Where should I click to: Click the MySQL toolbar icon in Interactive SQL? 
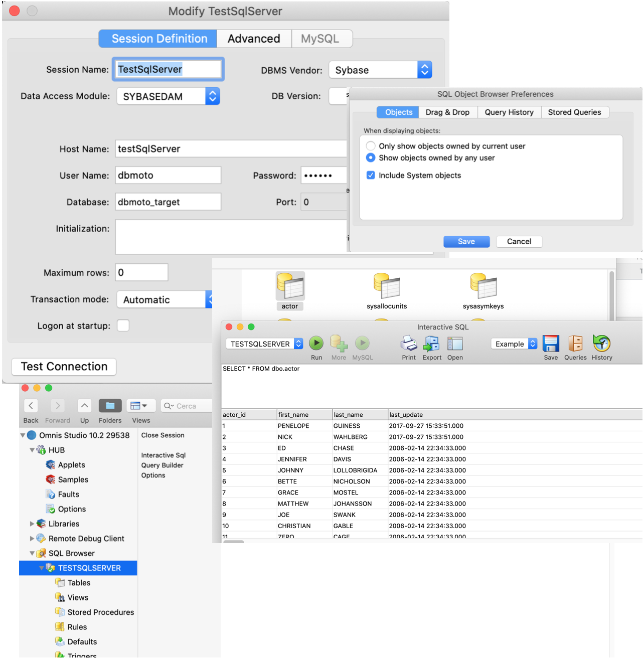pyautogui.click(x=362, y=344)
